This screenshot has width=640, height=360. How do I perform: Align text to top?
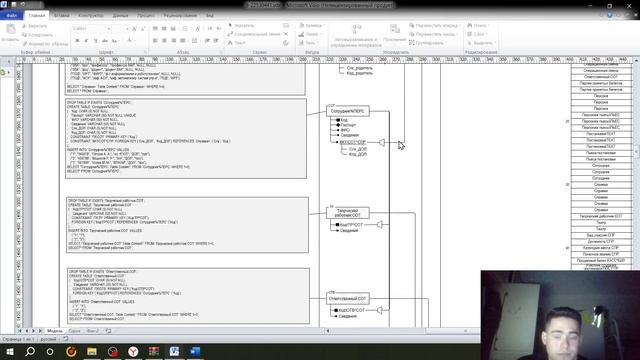(x=155, y=29)
